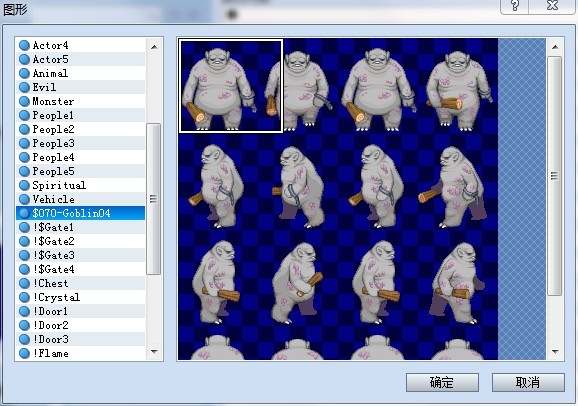Select the !Flame graphic entry
Image resolution: width=578 pixels, height=406 pixels.
coord(80,353)
